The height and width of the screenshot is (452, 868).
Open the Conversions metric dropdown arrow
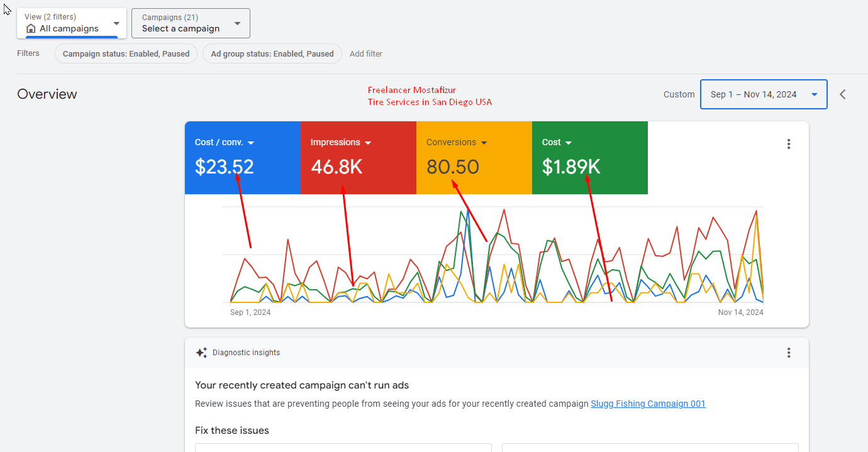(x=484, y=143)
